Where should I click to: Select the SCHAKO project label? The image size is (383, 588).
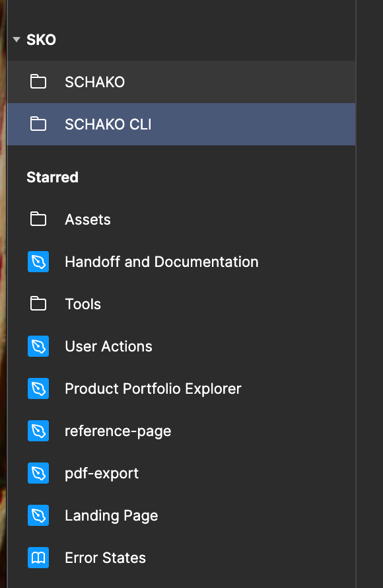pos(95,82)
